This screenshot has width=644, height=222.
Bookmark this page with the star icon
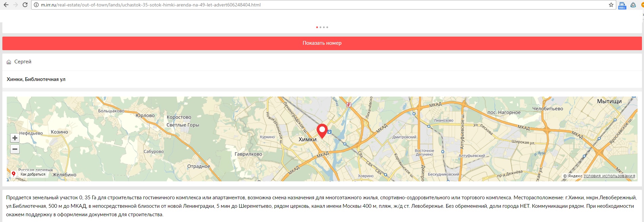point(611,5)
